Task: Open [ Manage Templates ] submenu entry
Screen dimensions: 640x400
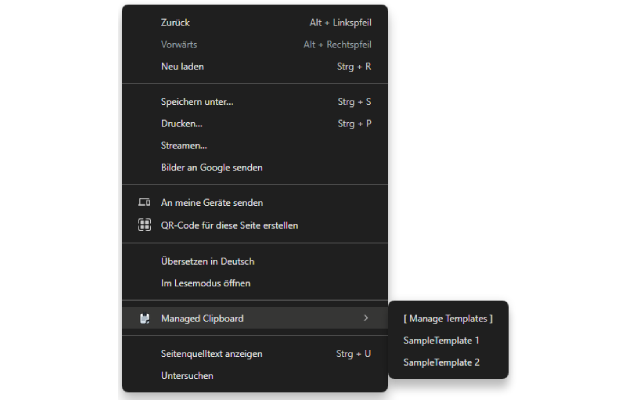Action: point(448,318)
